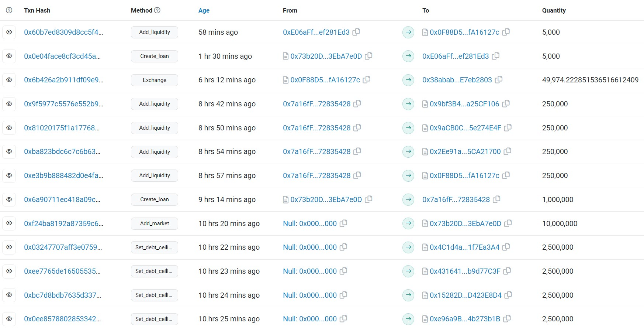
Task: Toggle eye preview for 0x9f5977c5576e552b9 transaction
Action: [9, 104]
